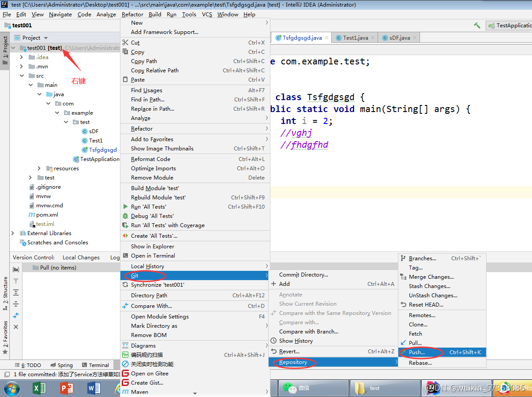Click the Synchronize 'test001' refresh icon
Screen dimensions: 532x397
pos(125,285)
